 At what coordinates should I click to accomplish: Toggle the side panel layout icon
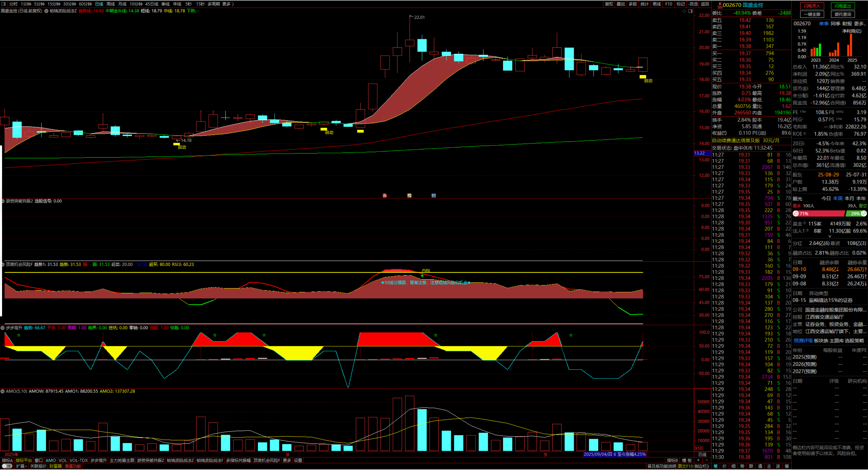coord(690,11)
